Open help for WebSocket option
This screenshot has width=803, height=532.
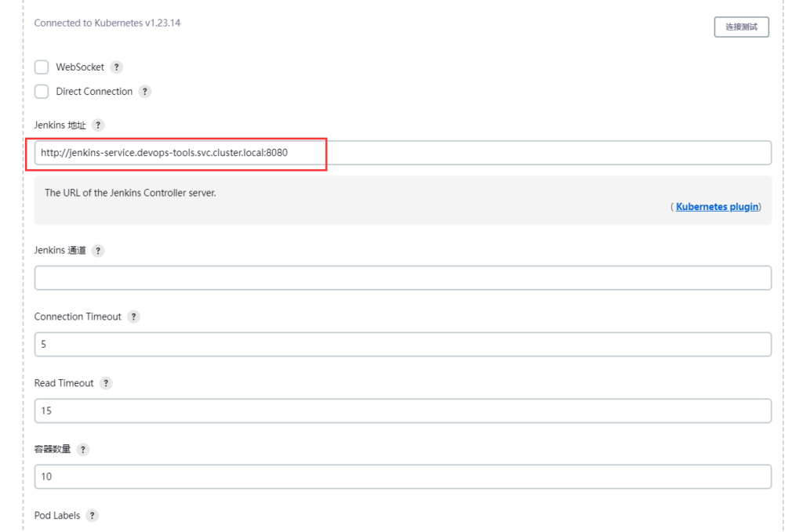click(x=117, y=67)
